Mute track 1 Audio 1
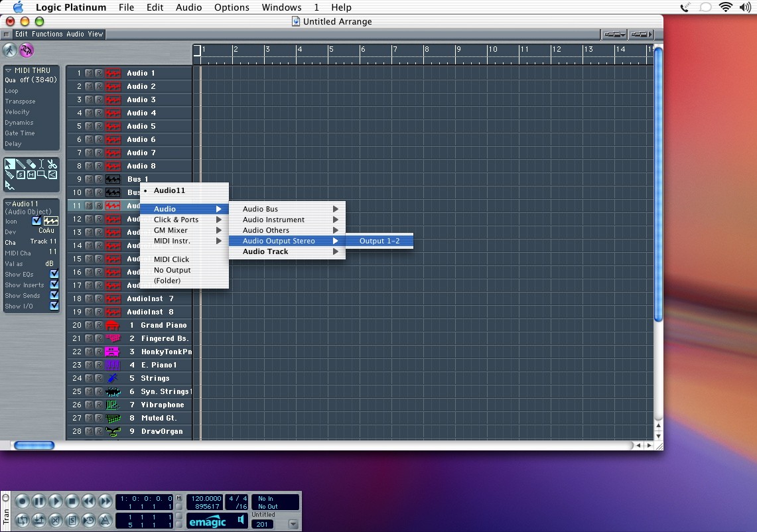This screenshot has height=532, width=757. [x=89, y=73]
